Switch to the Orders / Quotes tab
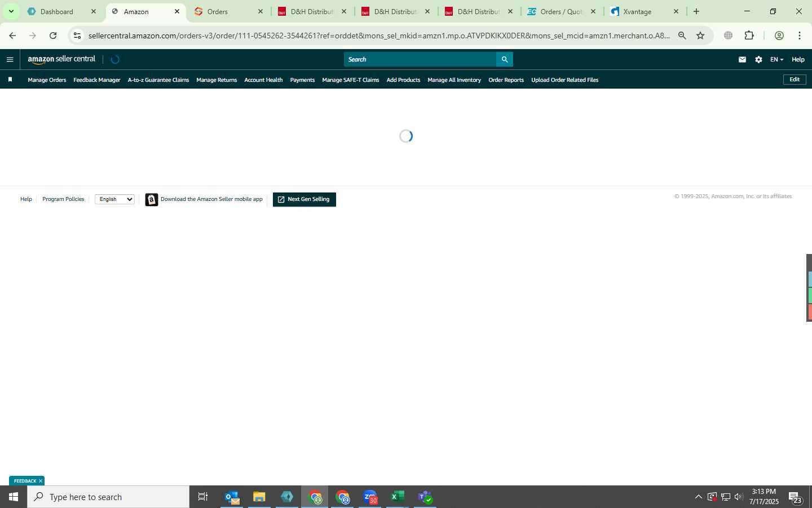This screenshot has height=508, width=812. pyautogui.click(x=561, y=11)
